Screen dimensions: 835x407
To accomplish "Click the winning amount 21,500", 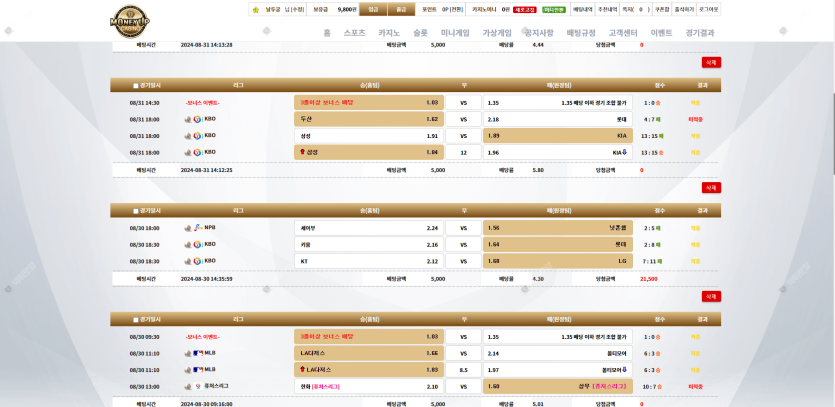I will tap(649, 279).
